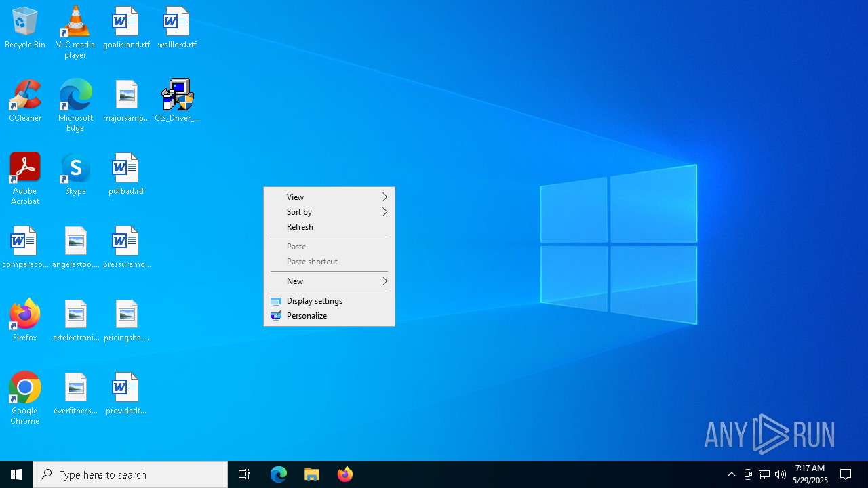Screen dimensions: 868x488
Task: Click the volume speaker tray icon
Action: pos(781,474)
